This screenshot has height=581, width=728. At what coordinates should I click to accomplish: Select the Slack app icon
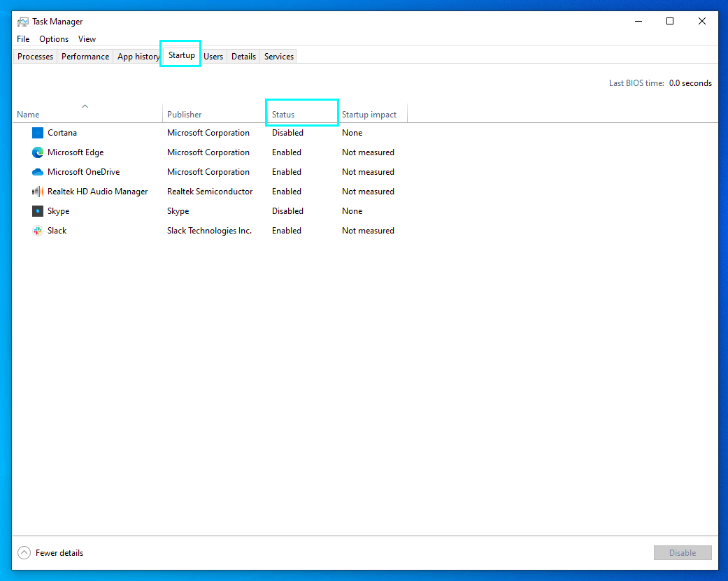[x=37, y=230]
